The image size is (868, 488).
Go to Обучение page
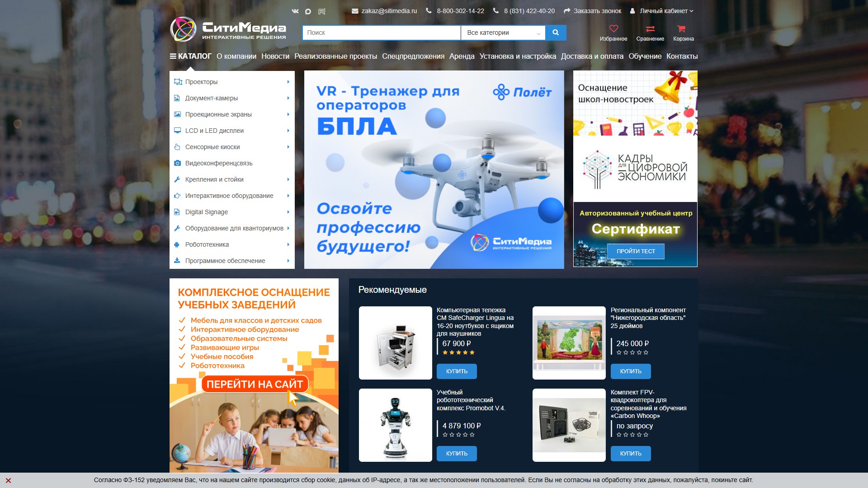[645, 56]
